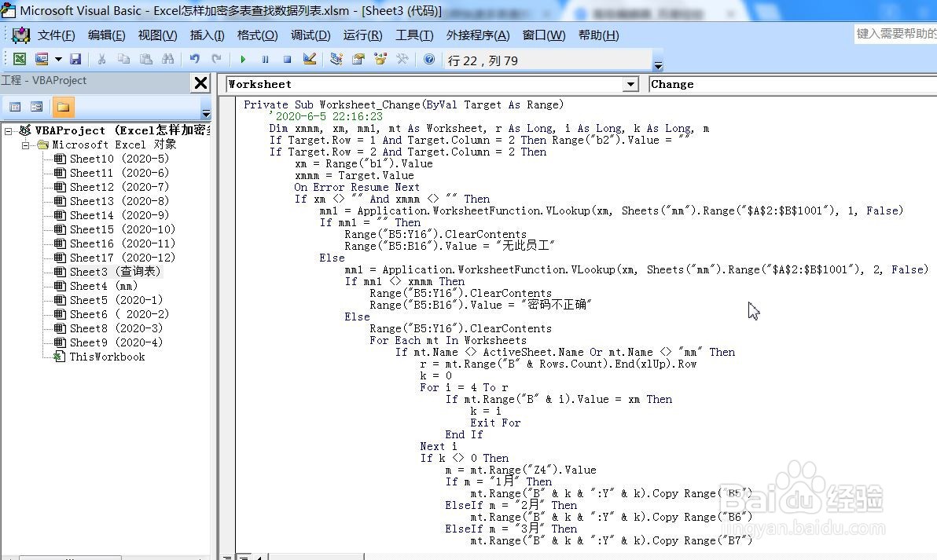Image resolution: width=937 pixels, height=560 pixels.
Task: Click the Change procedure combo box
Action: (793, 84)
